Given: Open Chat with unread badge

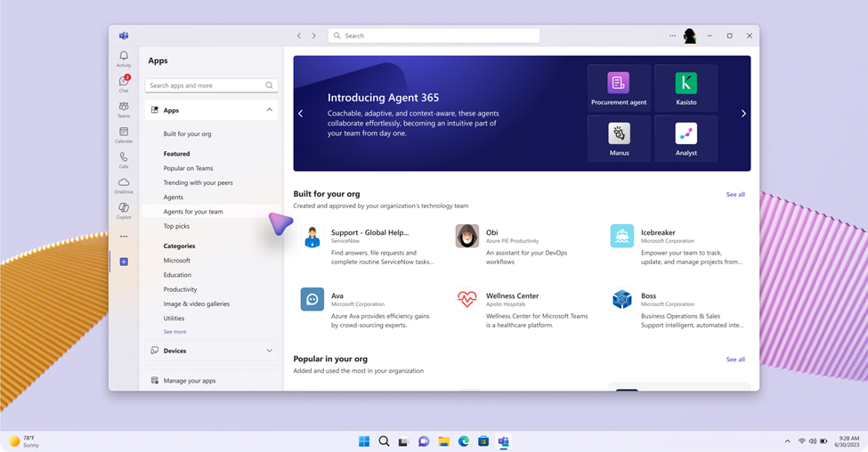Looking at the screenshot, I should (124, 84).
